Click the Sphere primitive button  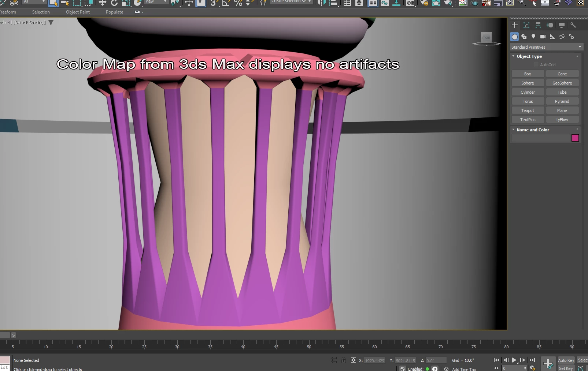coord(528,83)
